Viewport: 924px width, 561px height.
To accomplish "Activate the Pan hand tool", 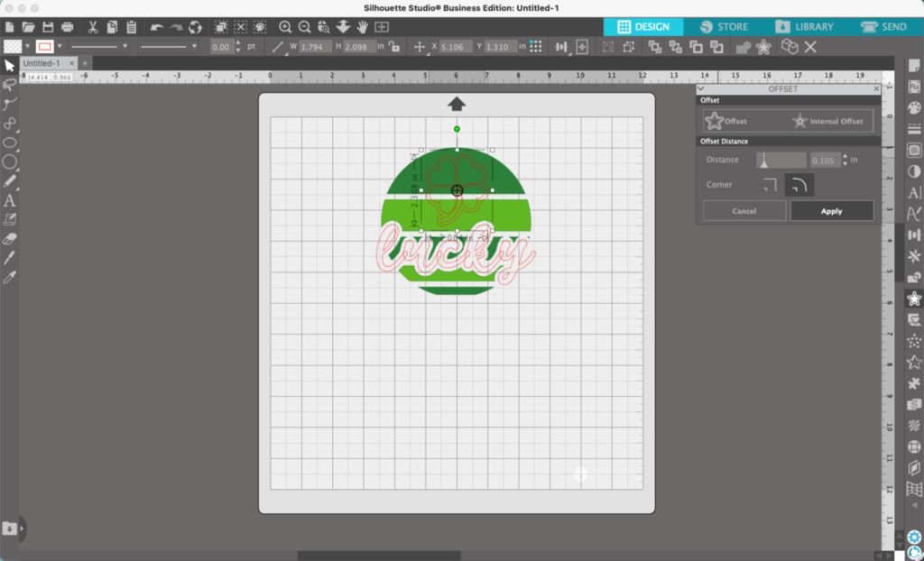I will [363, 27].
